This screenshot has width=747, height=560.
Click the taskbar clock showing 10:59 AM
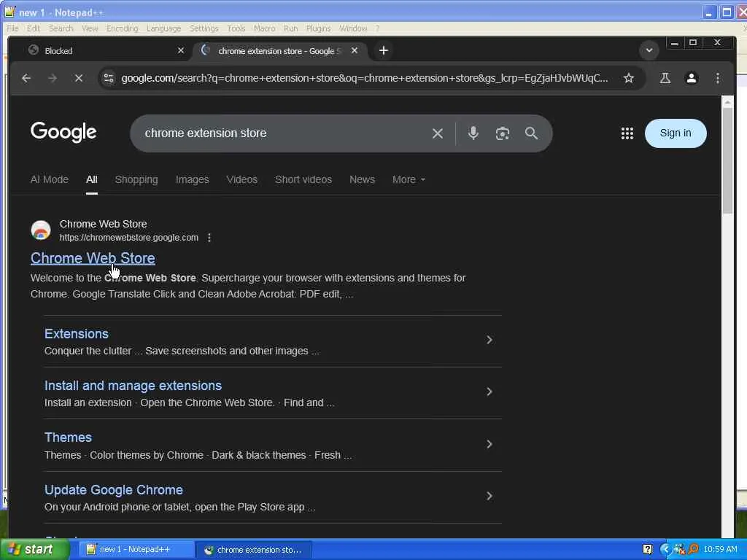[720, 549]
